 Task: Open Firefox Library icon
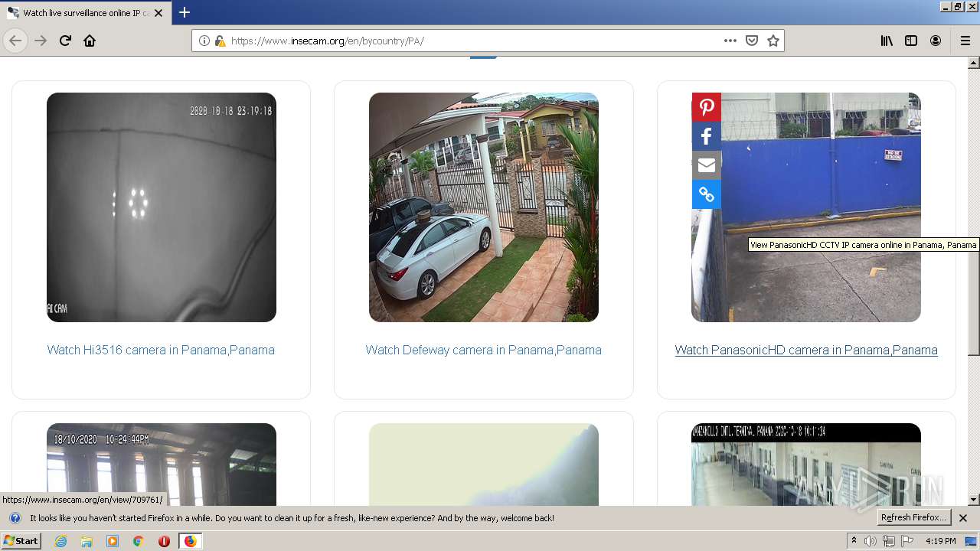pos(887,41)
